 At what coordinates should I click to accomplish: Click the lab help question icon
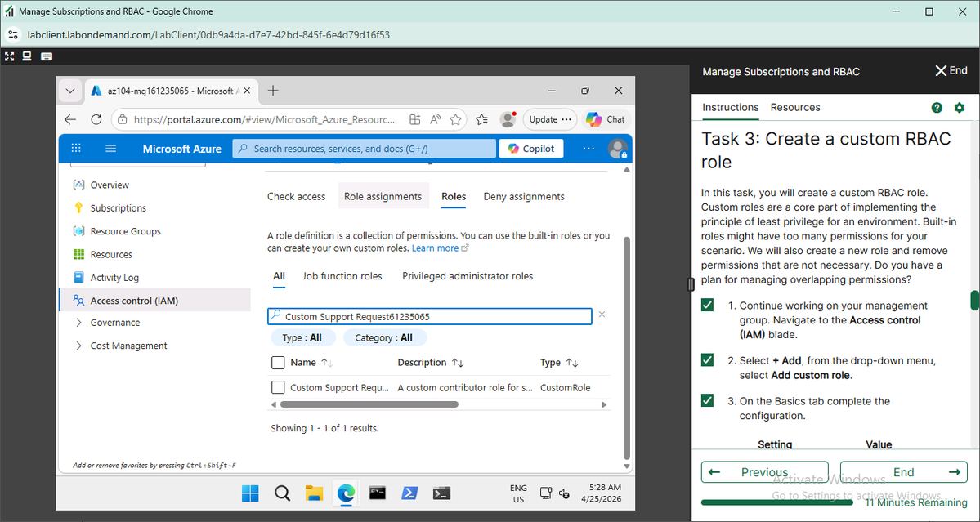pyautogui.click(x=936, y=107)
